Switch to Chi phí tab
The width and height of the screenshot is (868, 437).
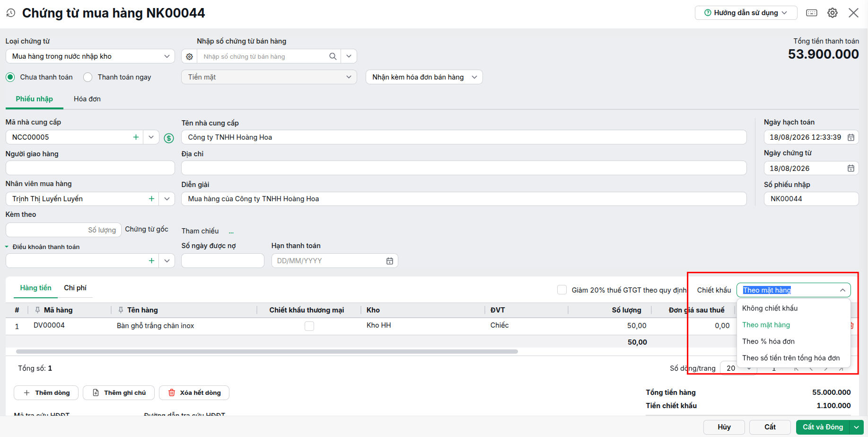[75, 288]
